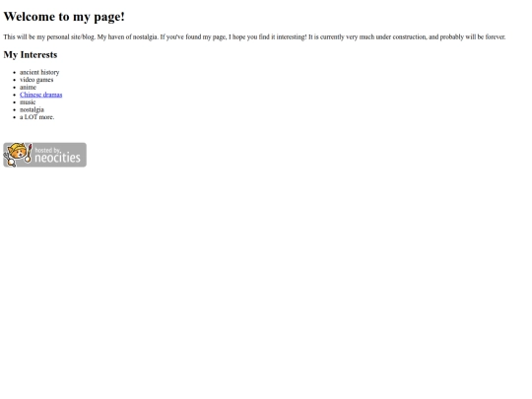Viewport: 532px width, 399px height.
Task: Click the paintbrush held by the cat
Action: point(29,153)
